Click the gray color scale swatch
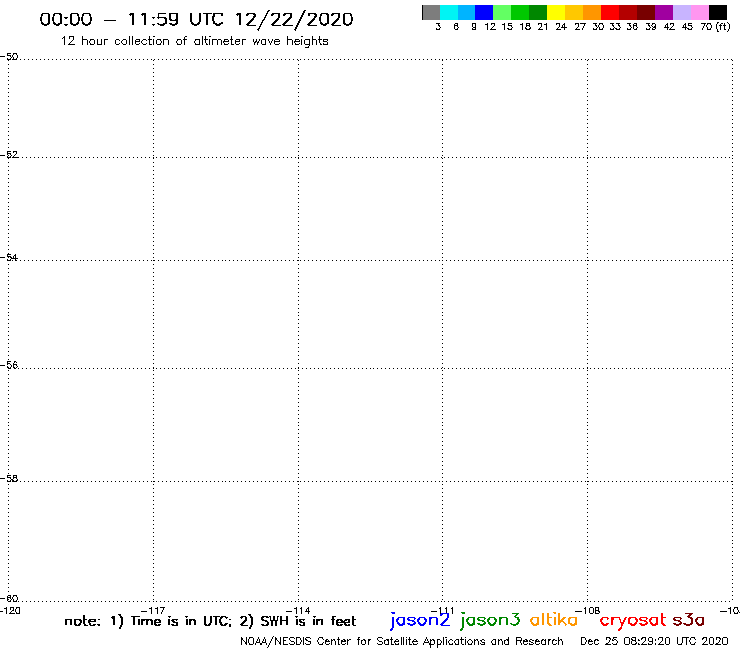 point(431,12)
